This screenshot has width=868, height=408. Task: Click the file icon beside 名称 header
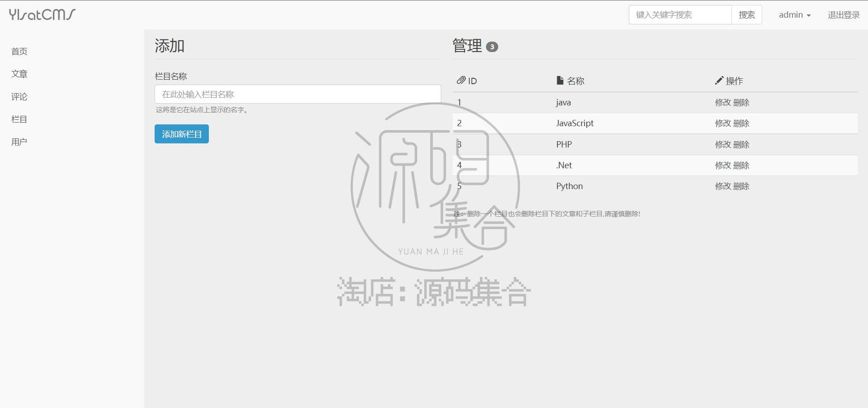[x=560, y=81]
